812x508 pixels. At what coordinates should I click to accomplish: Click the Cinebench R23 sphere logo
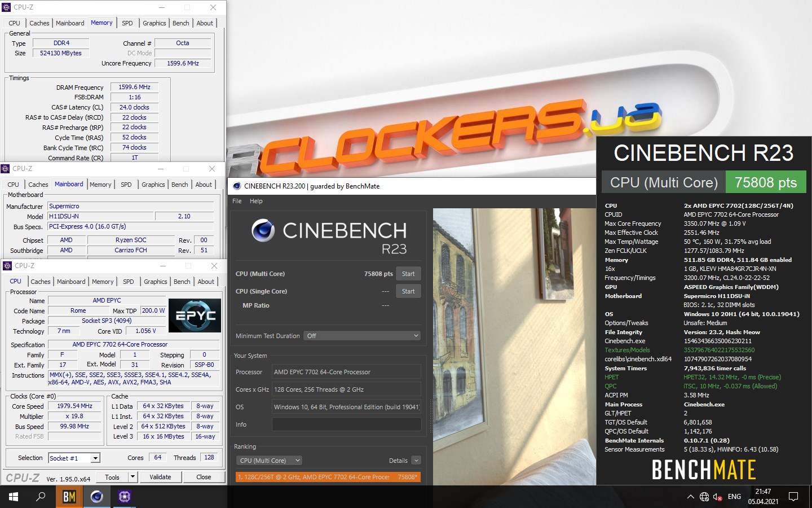(263, 230)
